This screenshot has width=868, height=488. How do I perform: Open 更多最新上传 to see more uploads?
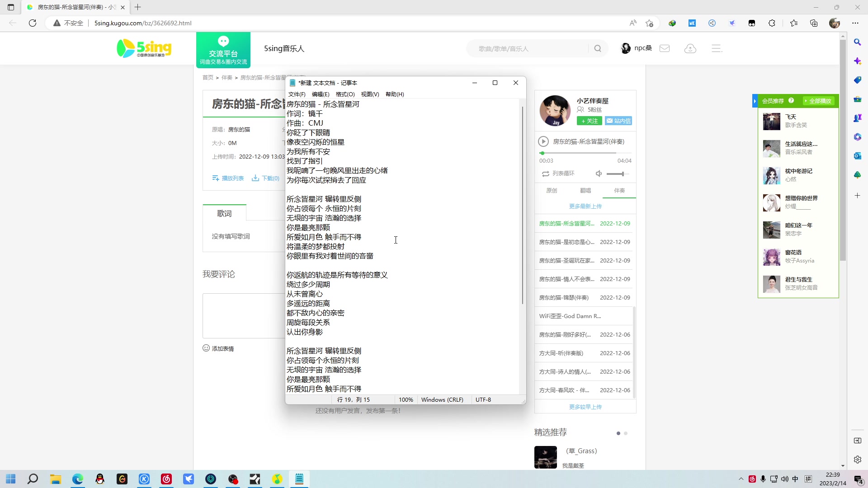pos(585,206)
